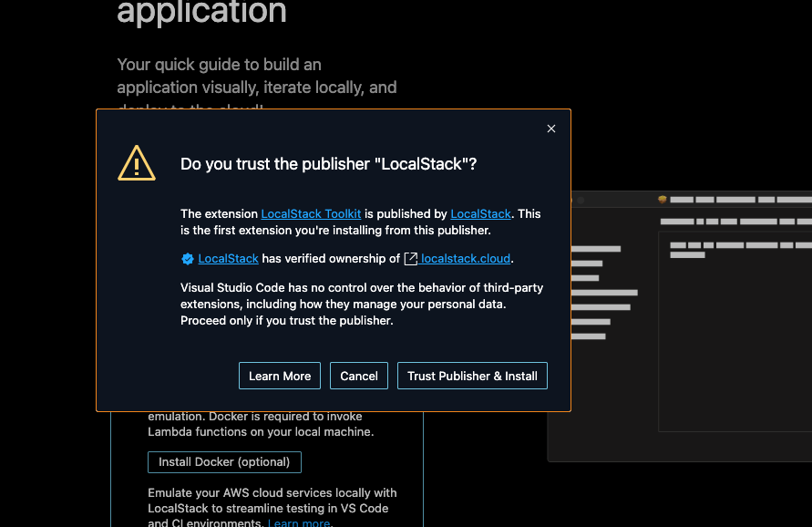
Task: Click the "application" page heading
Action: pos(201,12)
